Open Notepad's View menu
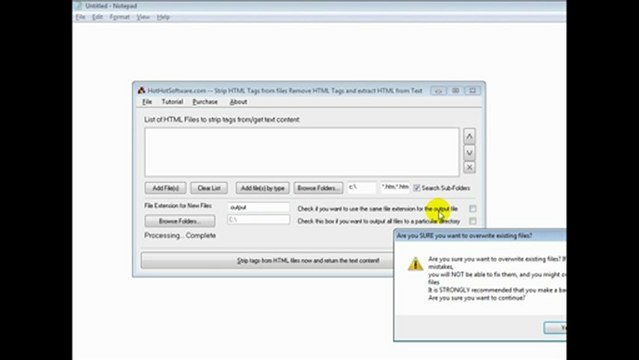Viewport: 639px width, 360px height. (143, 17)
